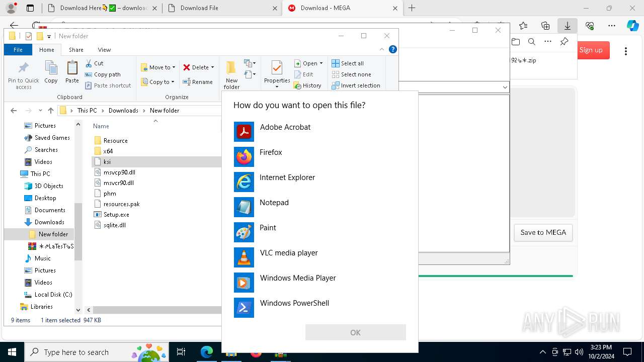Image resolution: width=644 pixels, height=362 pixels.
Task: Click This PC in the address breadcrumb
Action: coord(87,111)
